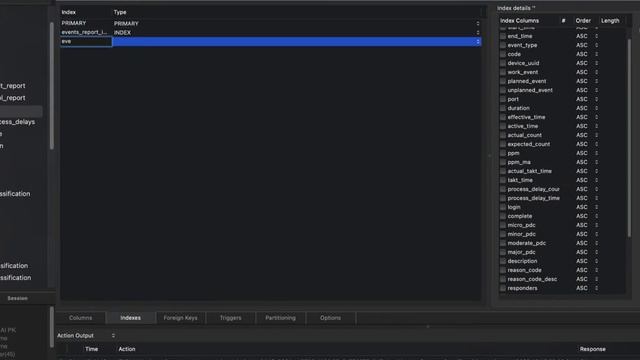Tick the end_time index column checkbox
Screen dimensions: 640x360
(503, 36)
